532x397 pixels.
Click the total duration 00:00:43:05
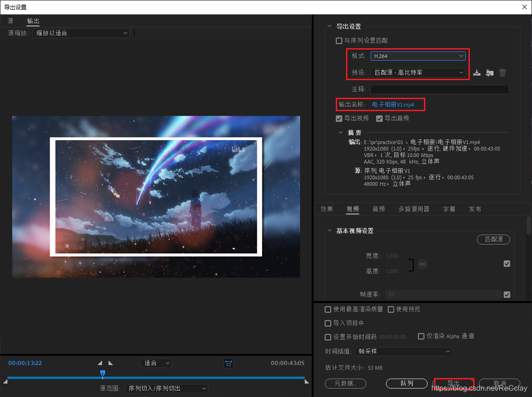click(x=288, y=363)
